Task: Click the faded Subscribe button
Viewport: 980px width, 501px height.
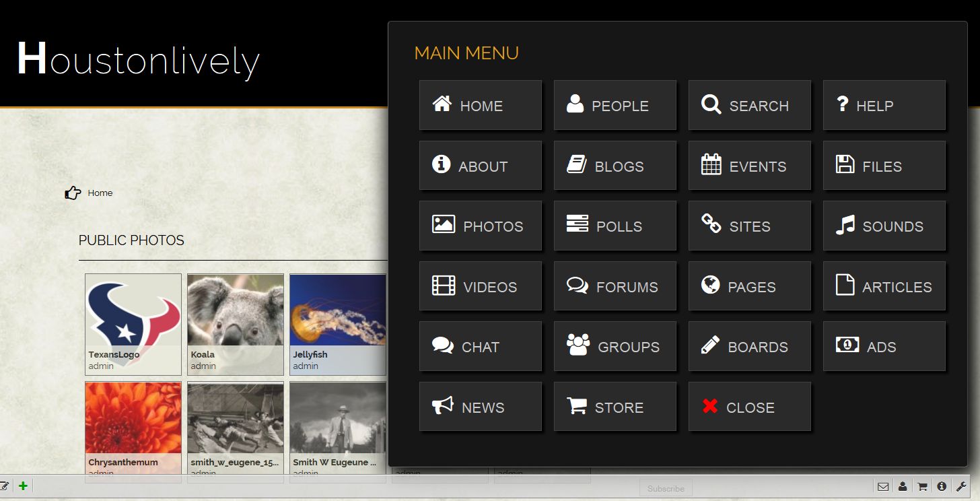Action: click(666, 489)
